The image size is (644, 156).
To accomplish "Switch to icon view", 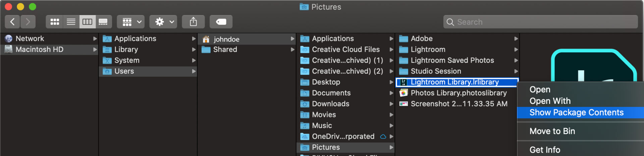I will 54,22.
